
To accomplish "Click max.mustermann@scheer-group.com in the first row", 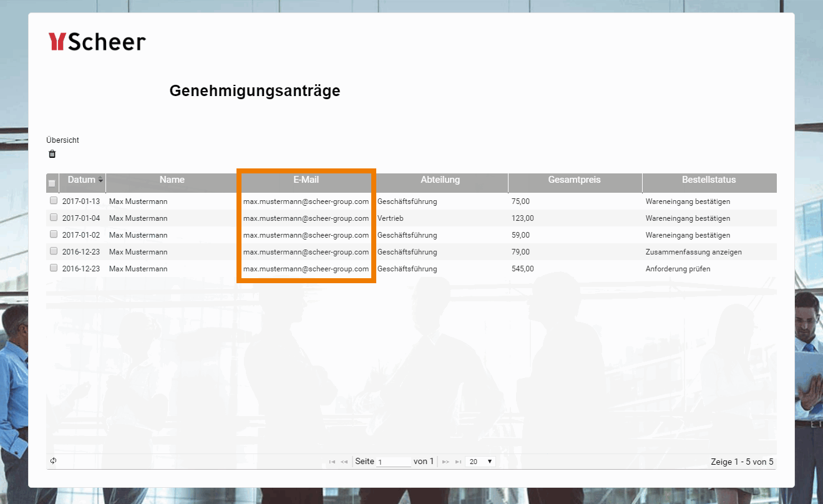I will (x=305, y=201).
